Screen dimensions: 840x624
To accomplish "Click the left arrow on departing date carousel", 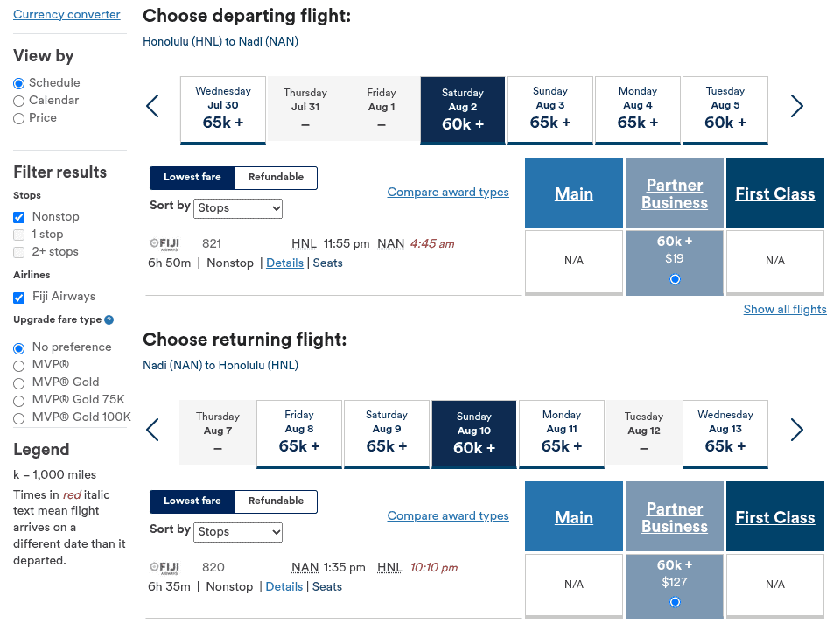I will [x=152, y=106].
